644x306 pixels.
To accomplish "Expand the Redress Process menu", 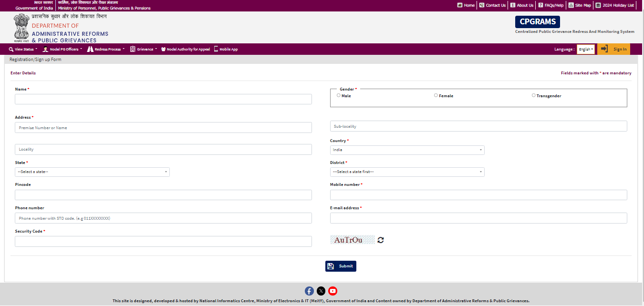I will click(x=106, y=49).
